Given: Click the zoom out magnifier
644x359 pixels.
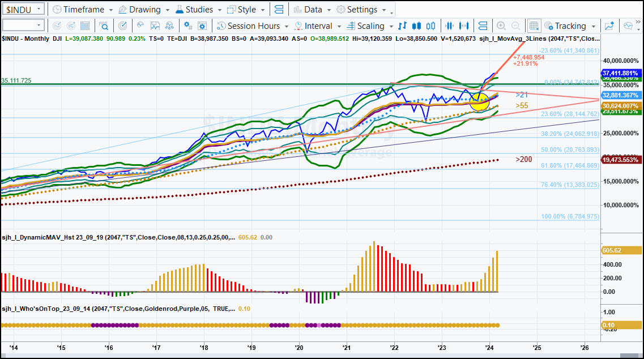Looking at the screenshot, I should click(x=515, y=26).
